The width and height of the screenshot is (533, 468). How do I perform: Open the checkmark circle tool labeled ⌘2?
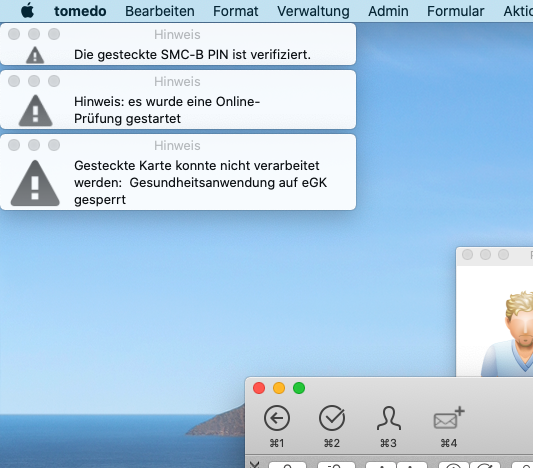(x=332, y=418)
